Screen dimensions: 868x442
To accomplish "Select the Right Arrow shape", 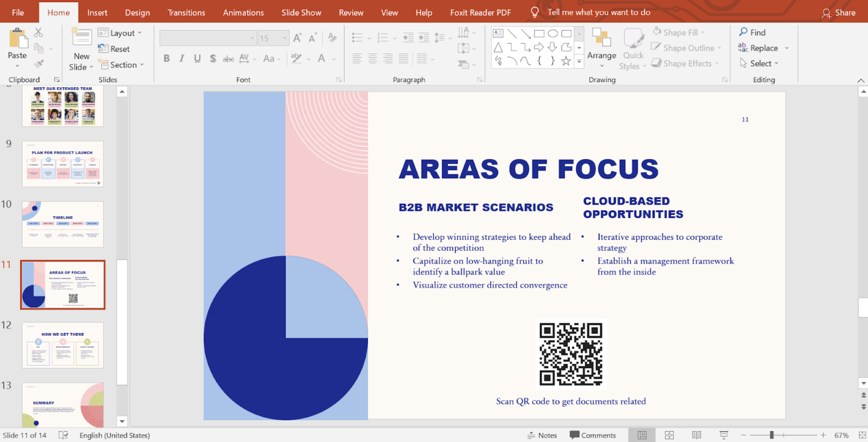I will tap(539, 47).
